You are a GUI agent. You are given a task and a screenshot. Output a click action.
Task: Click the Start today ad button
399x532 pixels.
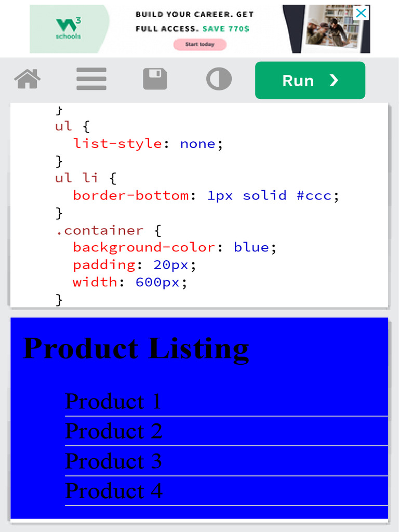(200, 45)
